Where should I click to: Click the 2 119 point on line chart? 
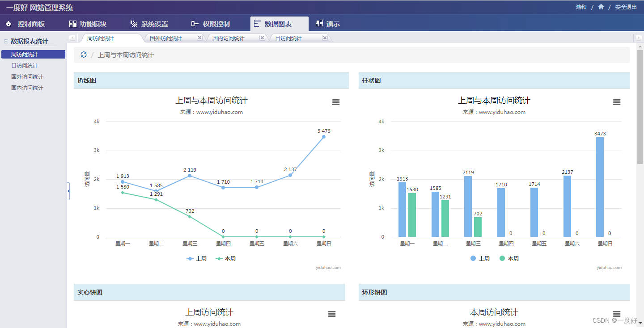pyautogui.click(x=190, y=176)
